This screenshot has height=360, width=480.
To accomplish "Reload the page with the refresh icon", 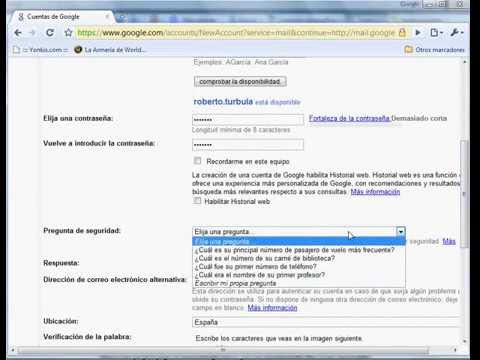I will click(x=50, y=33).
